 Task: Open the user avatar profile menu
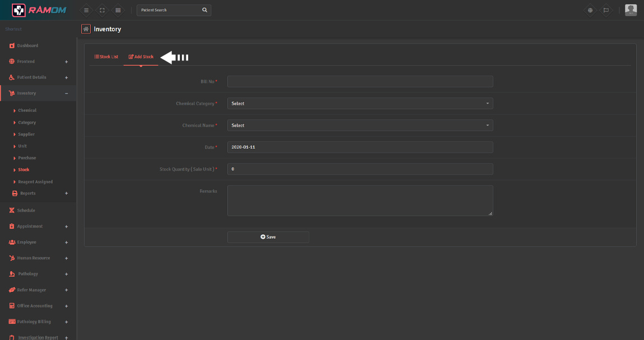(x=631, y=10)
